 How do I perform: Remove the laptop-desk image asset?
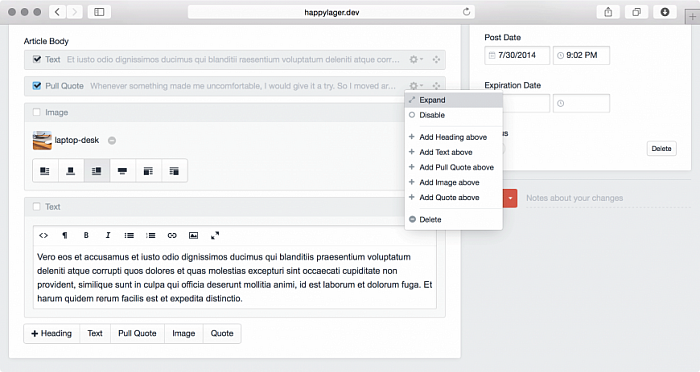[112, 140]
